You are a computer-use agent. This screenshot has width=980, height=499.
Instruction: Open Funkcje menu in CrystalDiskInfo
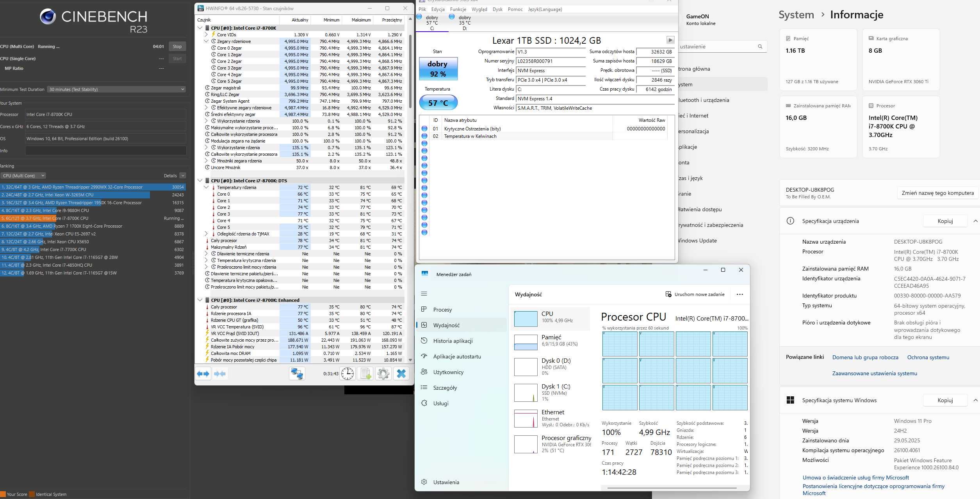(x=458, y=9)
